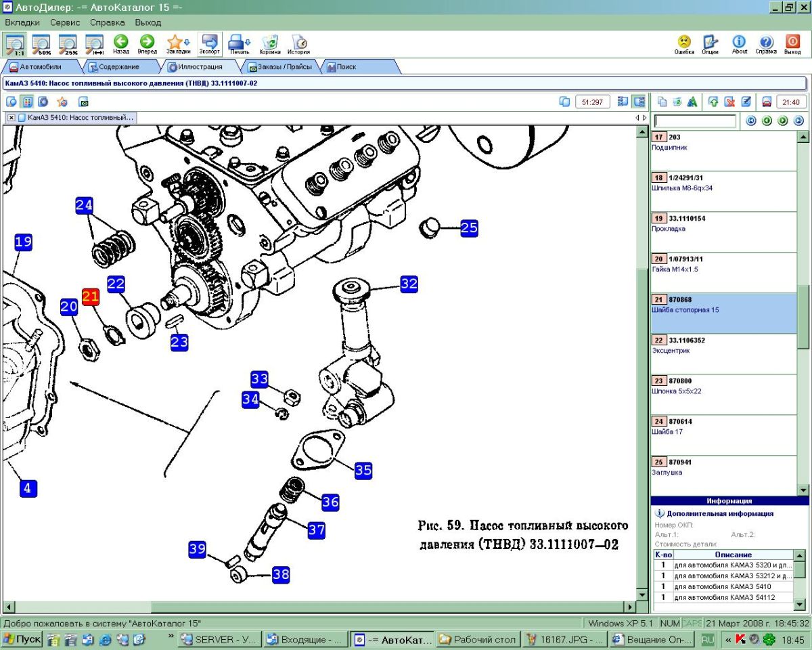Open the Вкладки menu
Viewport: 812px width, 650px height.
23,22
